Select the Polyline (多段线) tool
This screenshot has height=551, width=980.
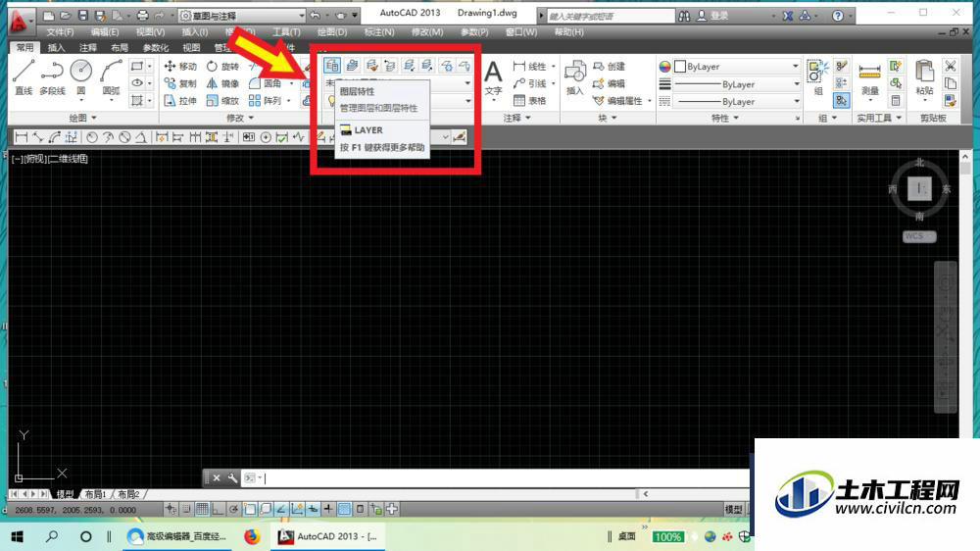coord(53,77)
